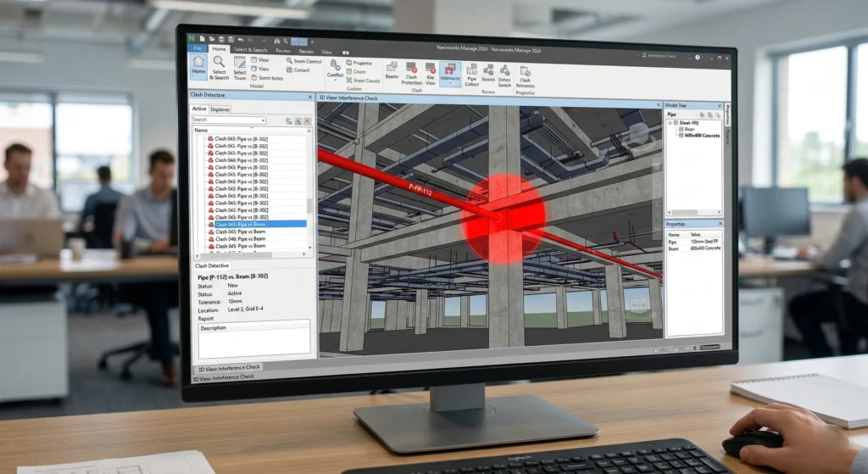
Task: Click the Seam Control ribbon button
Action: (x=304, y=61)
